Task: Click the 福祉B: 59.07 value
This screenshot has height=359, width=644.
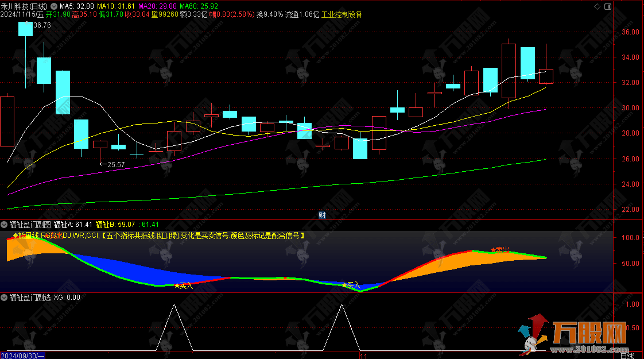Action: pyautogui.click(x=115, y=225)
